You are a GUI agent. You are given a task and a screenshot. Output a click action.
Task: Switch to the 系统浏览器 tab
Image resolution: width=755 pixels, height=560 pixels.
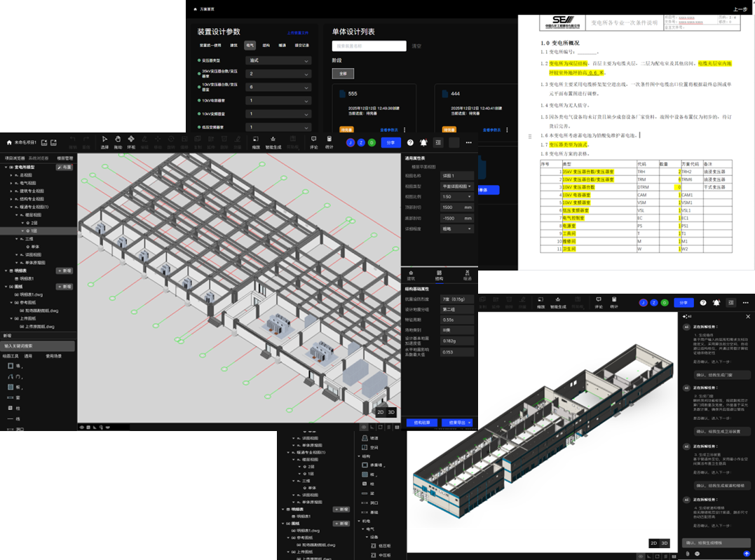coord(39,158)
